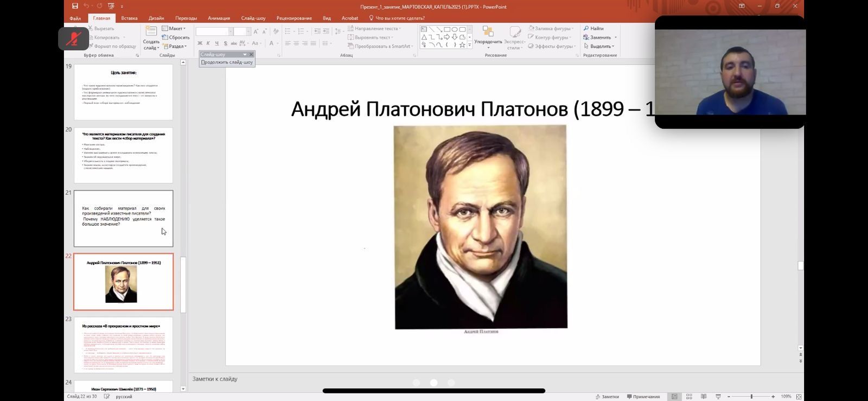Screen dimensions: 868x401
Task: Select slide 20 thumbnail in panel
Action: pyautogui.click(x=124, y=155)
